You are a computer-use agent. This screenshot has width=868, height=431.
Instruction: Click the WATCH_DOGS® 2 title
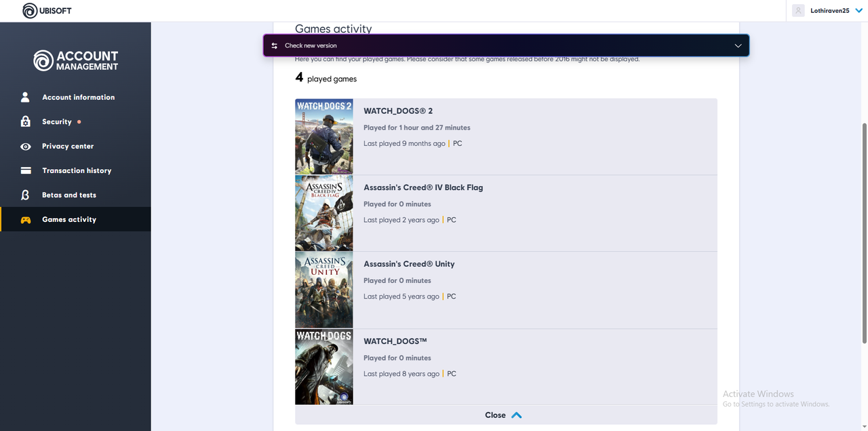(398, 111)
